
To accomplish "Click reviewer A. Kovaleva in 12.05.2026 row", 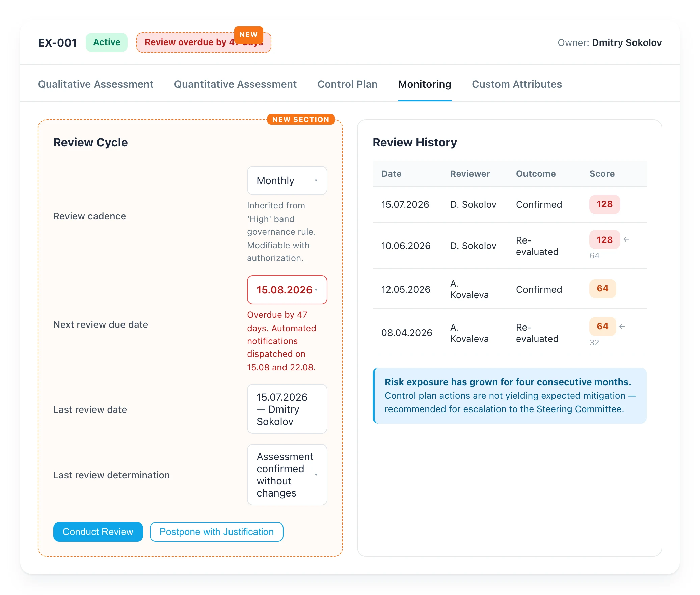I will [469, 289].
